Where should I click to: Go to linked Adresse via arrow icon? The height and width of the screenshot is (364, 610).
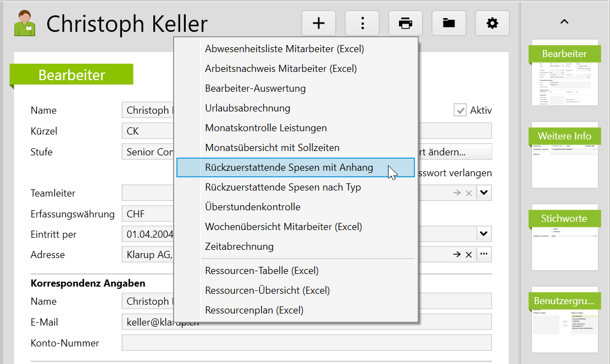[x=456, y=254]
